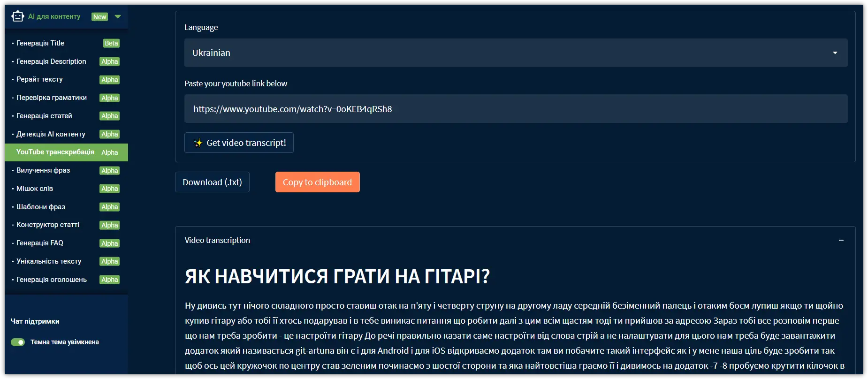Screen dimensions: 868x379
Task: Click the robot icon beside AI для контенту
Action: point(17,16)
